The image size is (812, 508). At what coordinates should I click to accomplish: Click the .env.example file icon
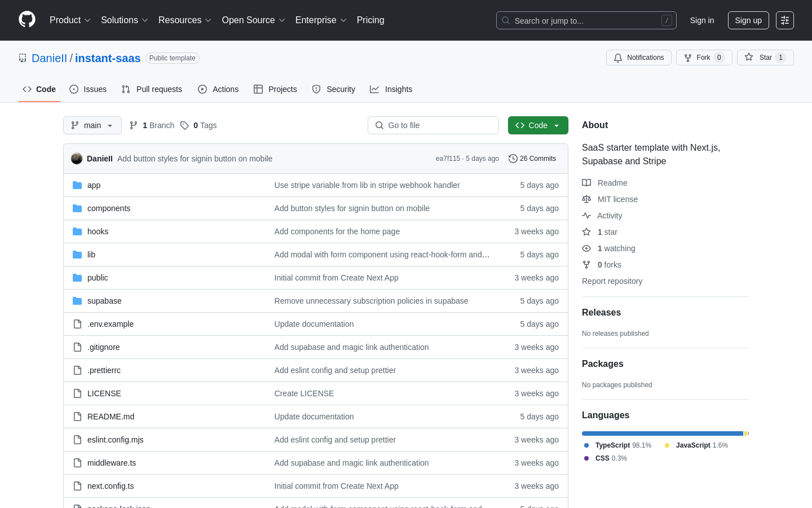point(77,324)
